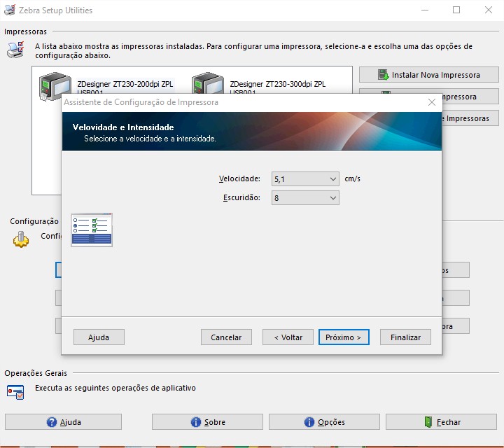Select the ZDesigner ZT230-300dpi ZPL printer icon
Image resolution: width=504 pixels, height=448 pixels.
pos(208,83)
